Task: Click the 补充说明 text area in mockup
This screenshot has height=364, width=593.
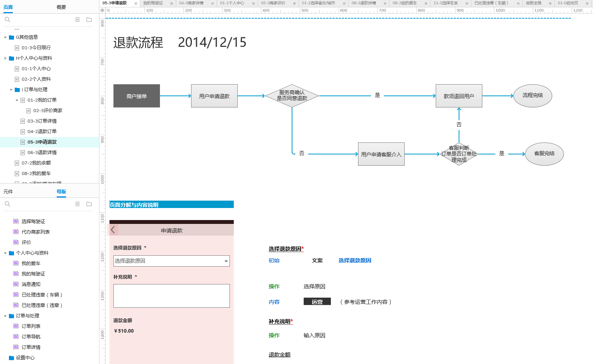Action: point(172,296)
